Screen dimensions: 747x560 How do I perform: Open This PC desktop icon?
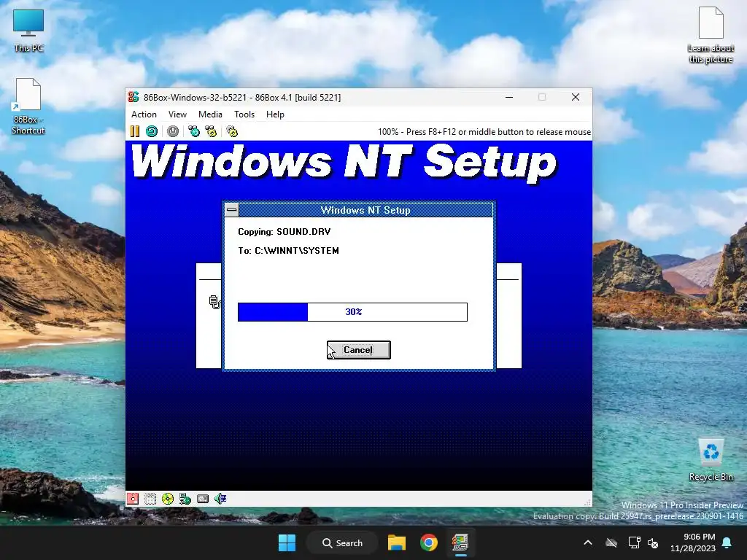click(x=28, y=30)
